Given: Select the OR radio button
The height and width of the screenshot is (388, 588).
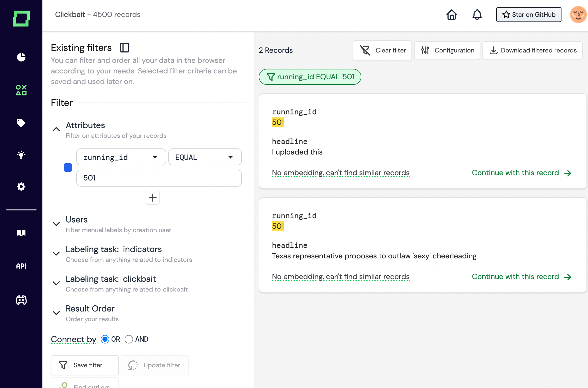Looking at the screenshot, I should [x=105, y=339].
